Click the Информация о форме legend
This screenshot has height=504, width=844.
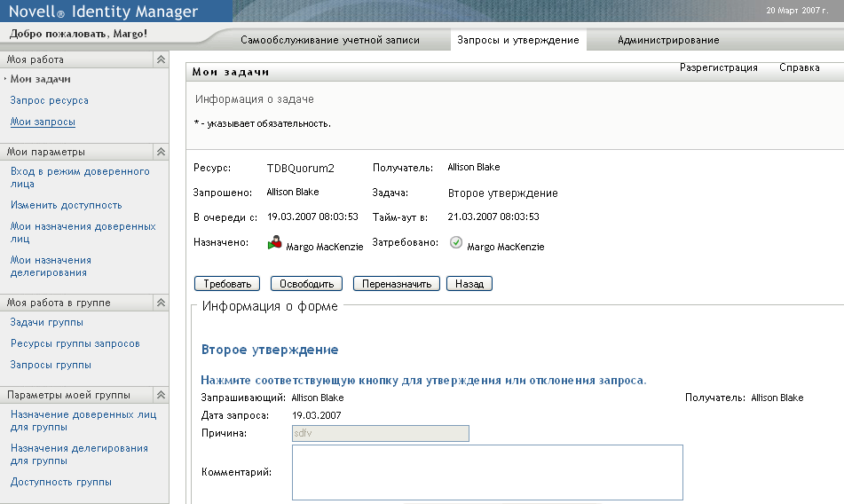coord(270,307)
